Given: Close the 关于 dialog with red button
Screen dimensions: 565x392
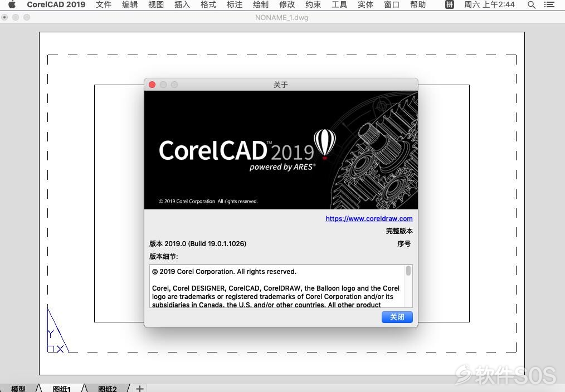Looking at the screenshot, I should (x=152, y=85).
